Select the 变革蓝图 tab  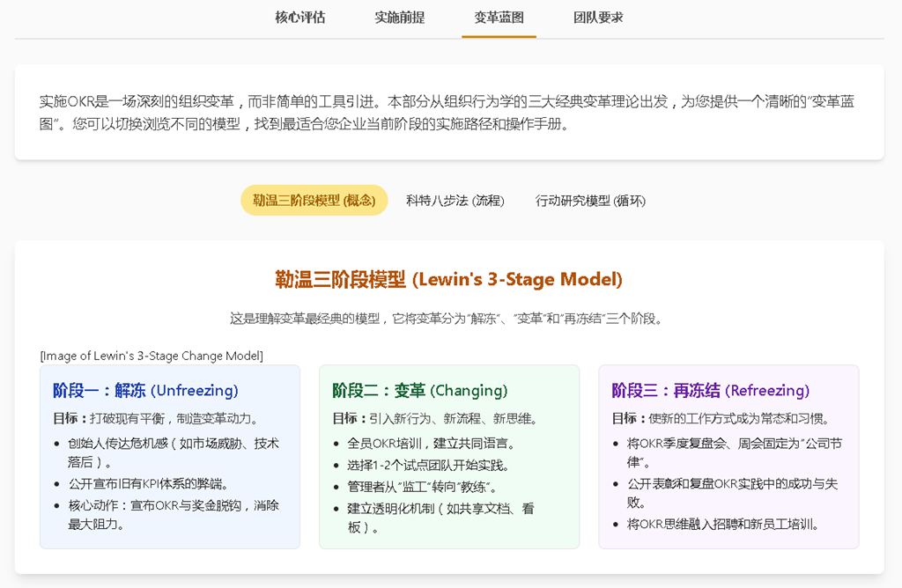[x=499, y=18]
